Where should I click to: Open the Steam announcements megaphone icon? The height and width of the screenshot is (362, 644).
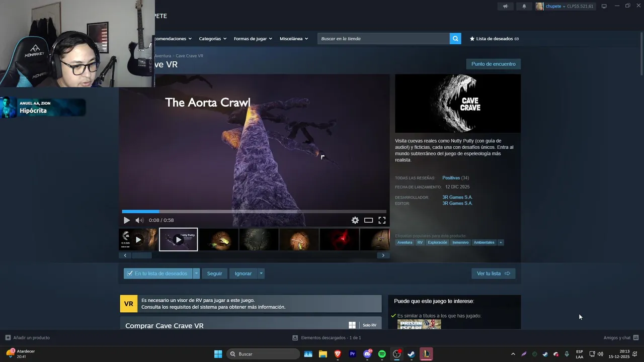click(x=506, y=6)
